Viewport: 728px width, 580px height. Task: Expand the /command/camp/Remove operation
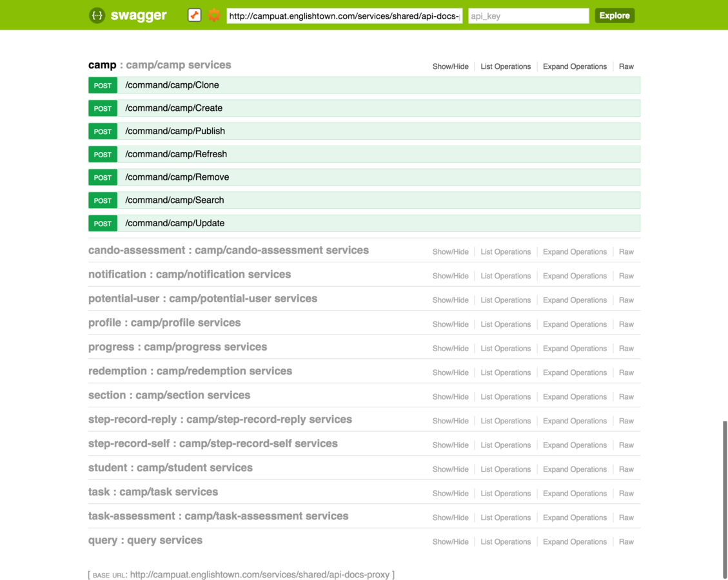point(364,177)
